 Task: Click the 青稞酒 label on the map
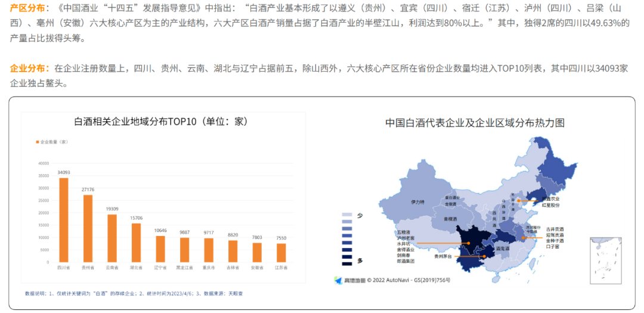tap(449, 219)
